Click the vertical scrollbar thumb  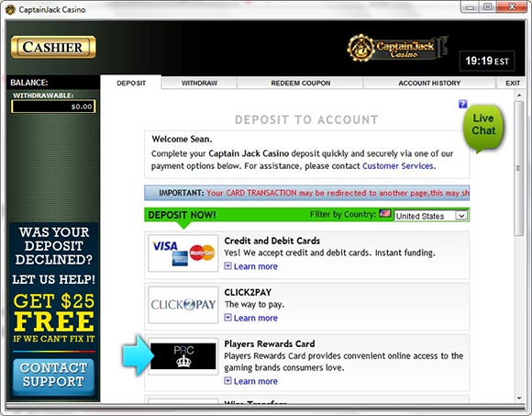[x=519, y=168]
